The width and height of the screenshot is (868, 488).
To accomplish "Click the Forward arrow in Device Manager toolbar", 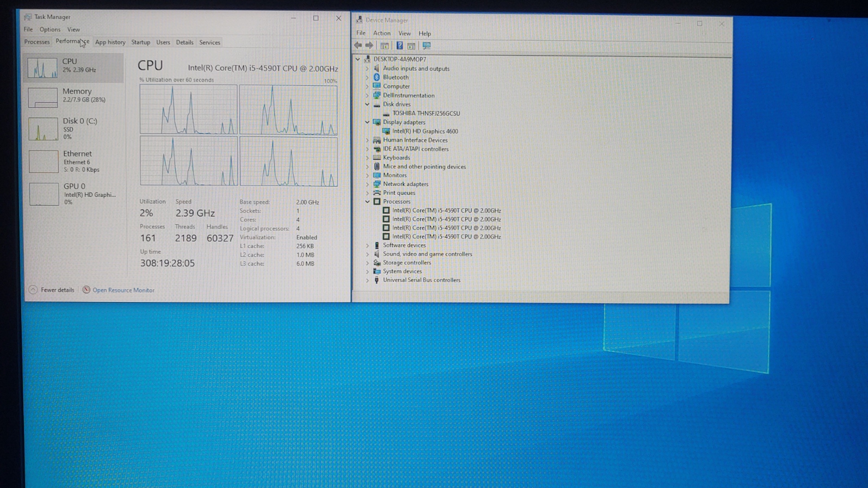I will pyautogui.click(x=370, y=46).
